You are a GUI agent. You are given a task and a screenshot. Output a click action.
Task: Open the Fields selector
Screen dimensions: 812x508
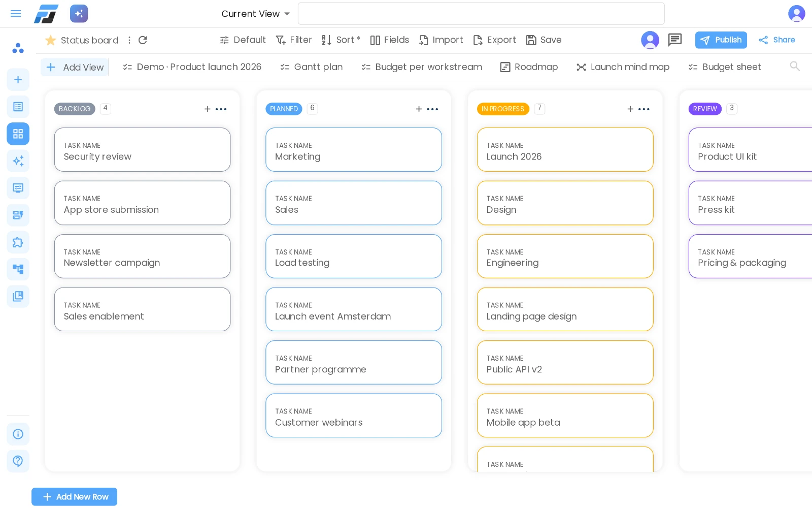tap(390, 40)
